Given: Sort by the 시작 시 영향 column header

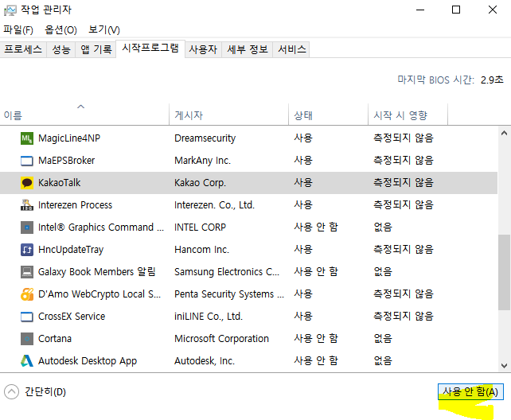Looking at the screenshot, I should tap(408, 115).
